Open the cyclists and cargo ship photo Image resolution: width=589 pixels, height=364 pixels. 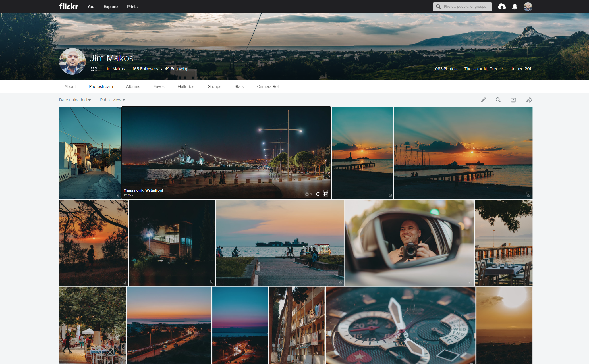click(x=280, y=243)
